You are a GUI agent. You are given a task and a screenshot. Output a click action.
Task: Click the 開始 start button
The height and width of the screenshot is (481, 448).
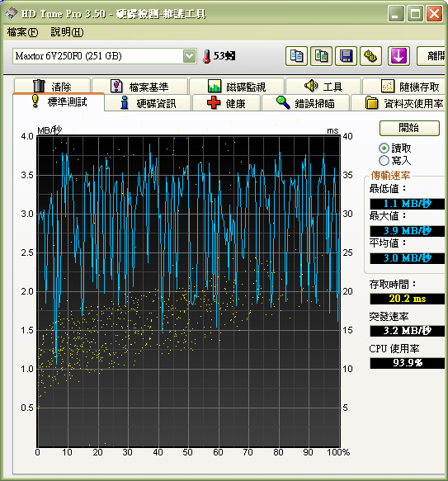point(409,128)
